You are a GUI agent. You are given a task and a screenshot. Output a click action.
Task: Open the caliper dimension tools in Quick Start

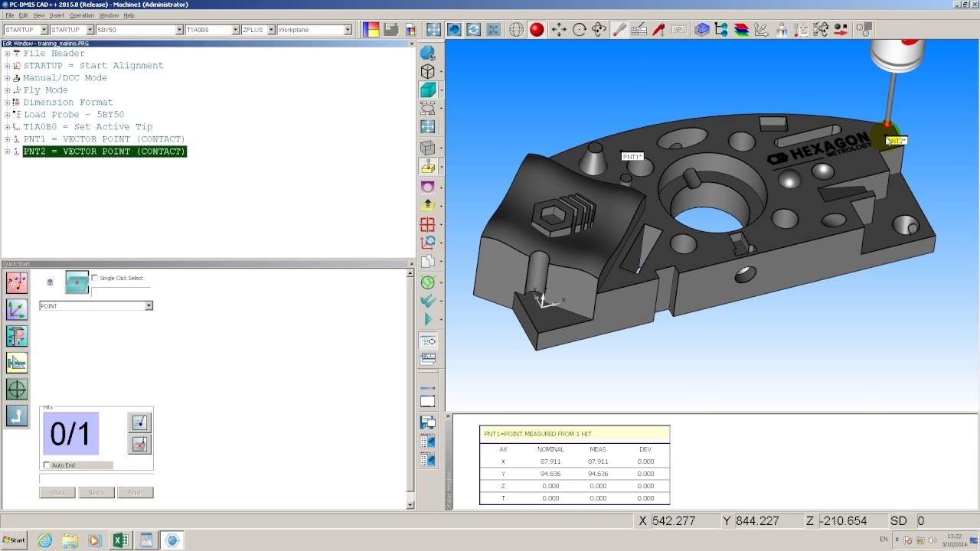[x=17, y=336]
